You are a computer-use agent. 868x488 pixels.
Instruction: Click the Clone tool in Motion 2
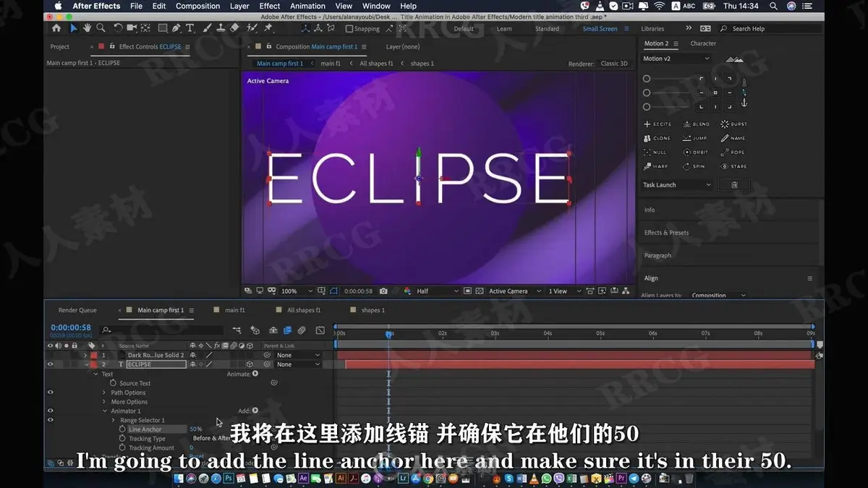658,138
